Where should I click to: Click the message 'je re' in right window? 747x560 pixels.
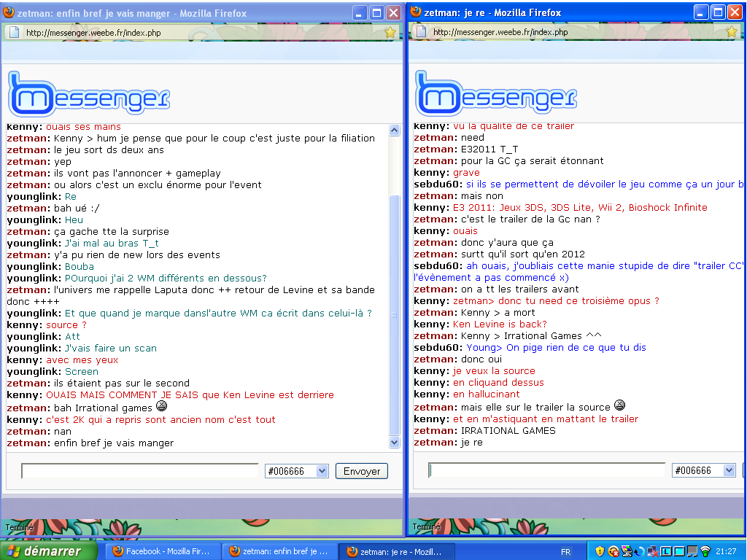click(472, 443)
